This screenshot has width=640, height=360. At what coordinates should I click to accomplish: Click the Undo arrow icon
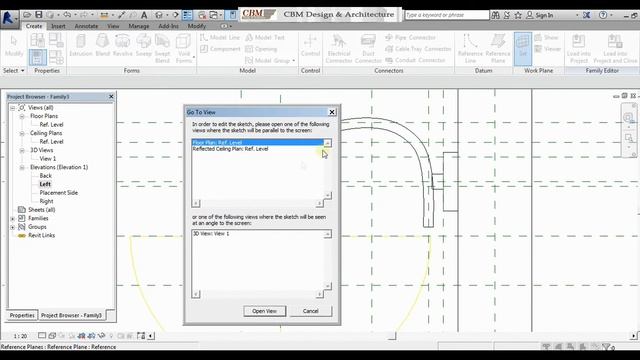click(67, 15)
